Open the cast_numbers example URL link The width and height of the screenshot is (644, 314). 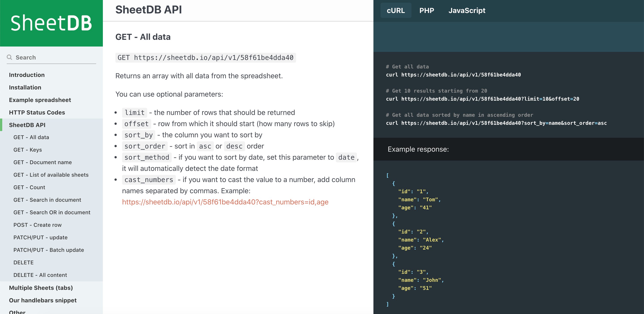(225, 202)
